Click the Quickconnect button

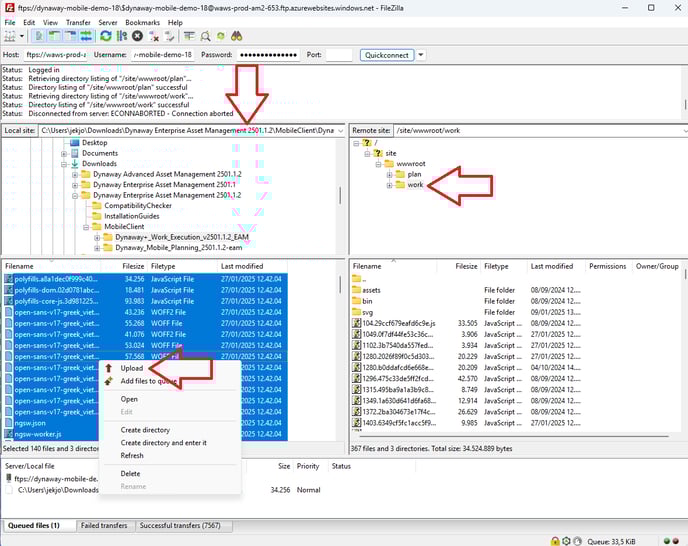coord(387,55)
